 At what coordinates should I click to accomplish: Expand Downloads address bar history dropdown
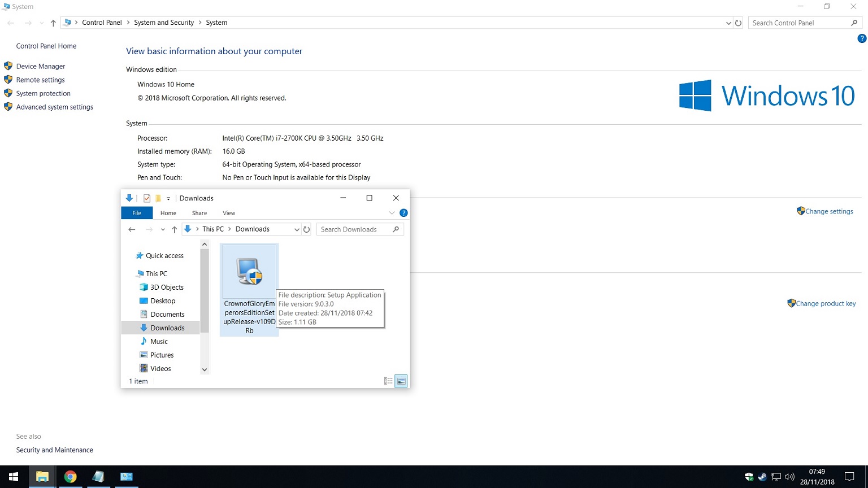[297, 229]
